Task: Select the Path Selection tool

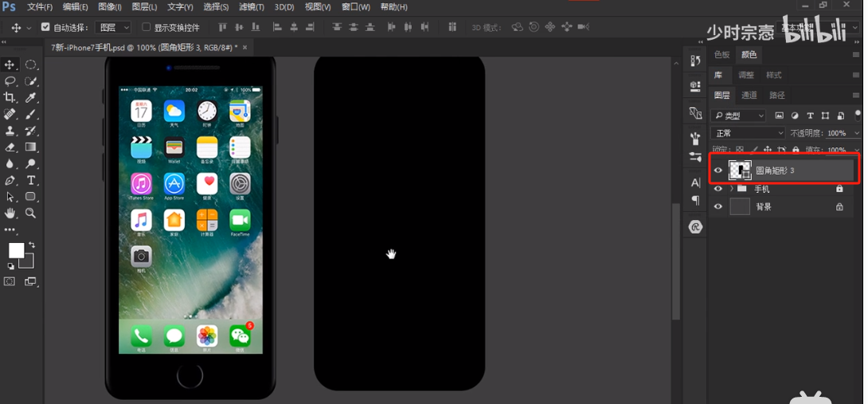Action: click(x=10, y=196)
